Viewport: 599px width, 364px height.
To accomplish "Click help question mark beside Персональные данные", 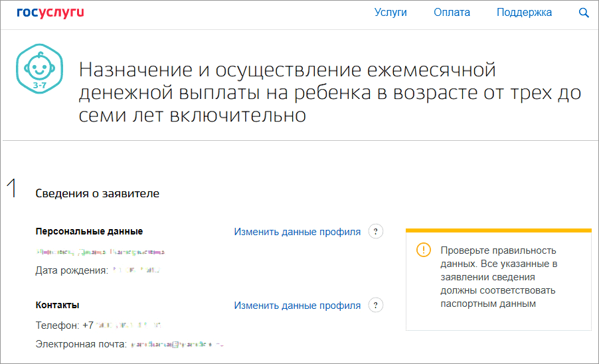I will pos(376,232).
